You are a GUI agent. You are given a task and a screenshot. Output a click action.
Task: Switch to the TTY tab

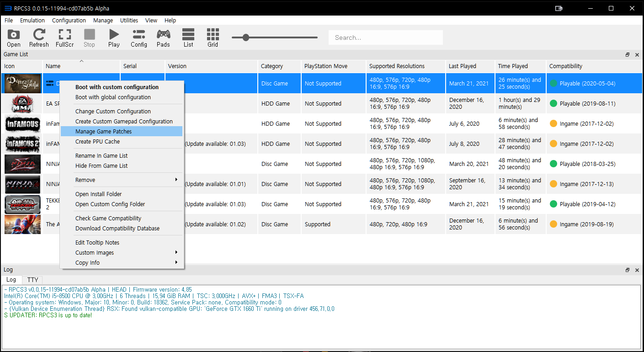(x=32, y=280)
